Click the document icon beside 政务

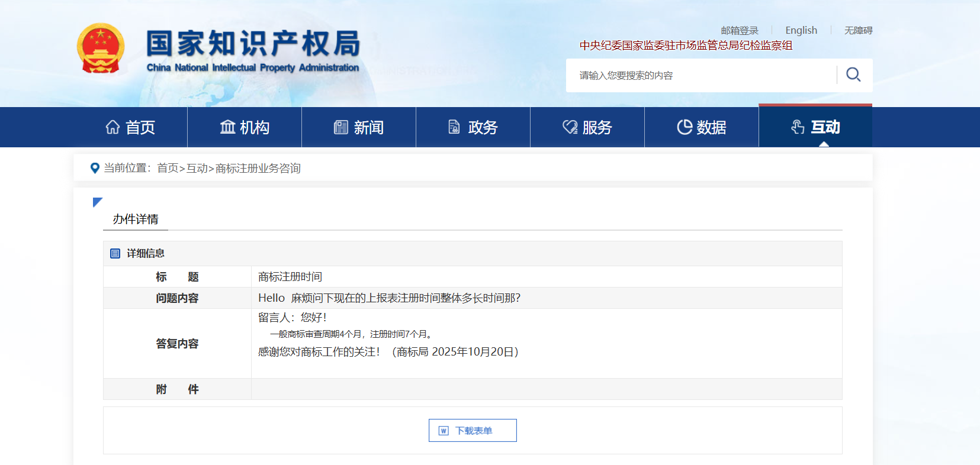point(454,127)
